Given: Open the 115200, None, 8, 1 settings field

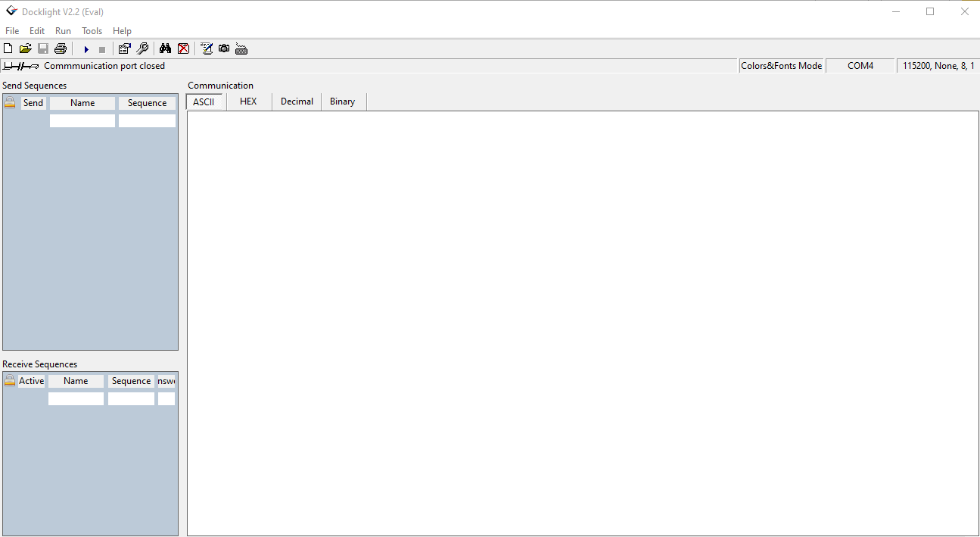Looking at the screenshot, I should pyautogui.click(x=938, y=65).
